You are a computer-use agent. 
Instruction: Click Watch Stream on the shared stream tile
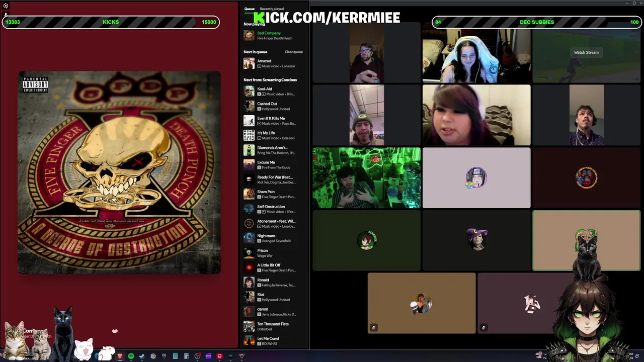pyautogui.click(x=586, y=52)
